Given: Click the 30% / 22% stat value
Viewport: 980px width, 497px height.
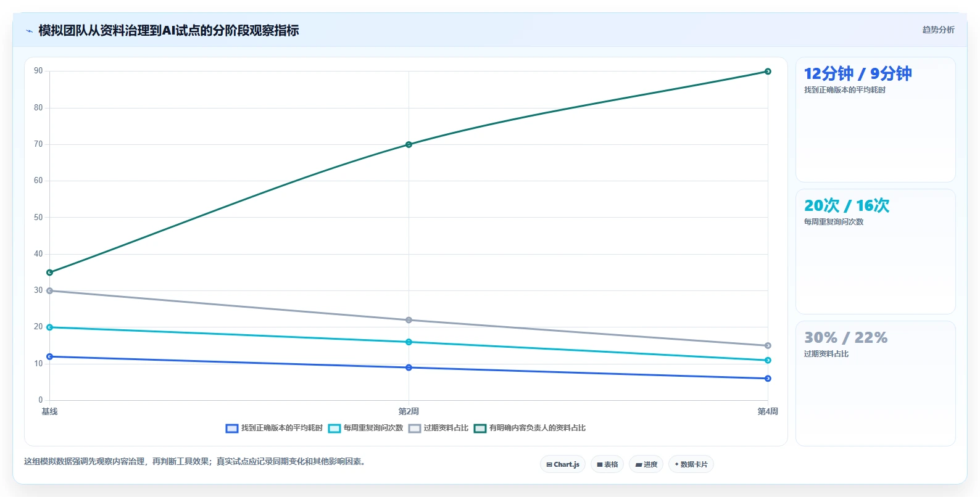Looking at the screenshot, I should point(846,337).
